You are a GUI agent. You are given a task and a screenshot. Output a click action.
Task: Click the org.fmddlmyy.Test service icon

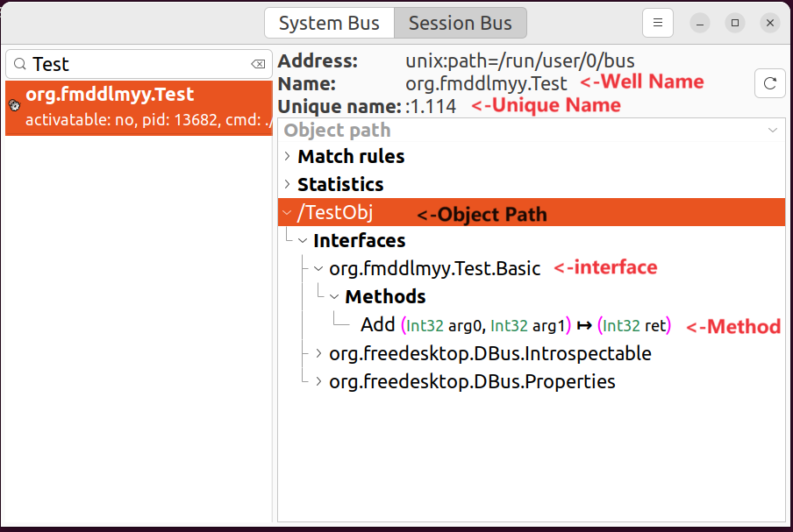[x=14, y=106]
